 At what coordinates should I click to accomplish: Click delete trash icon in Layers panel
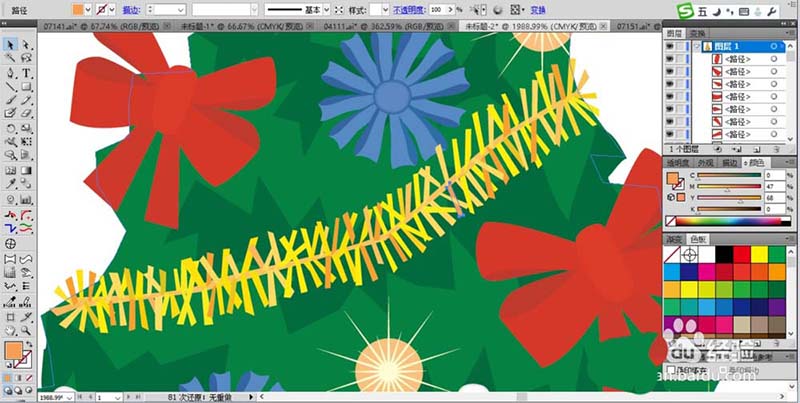pos(776,149)
